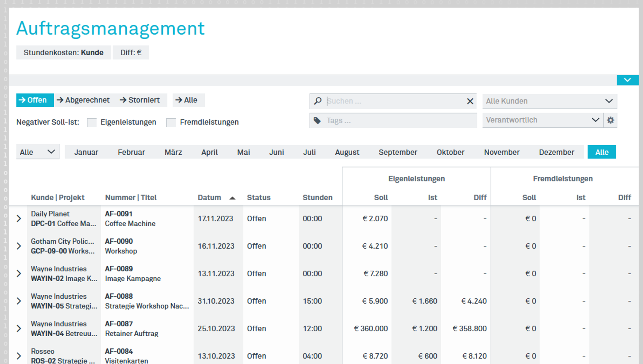The width and height of the screenshot is (643, 364).
Task: Filter by month Januar
Action: tap(86, 152)
